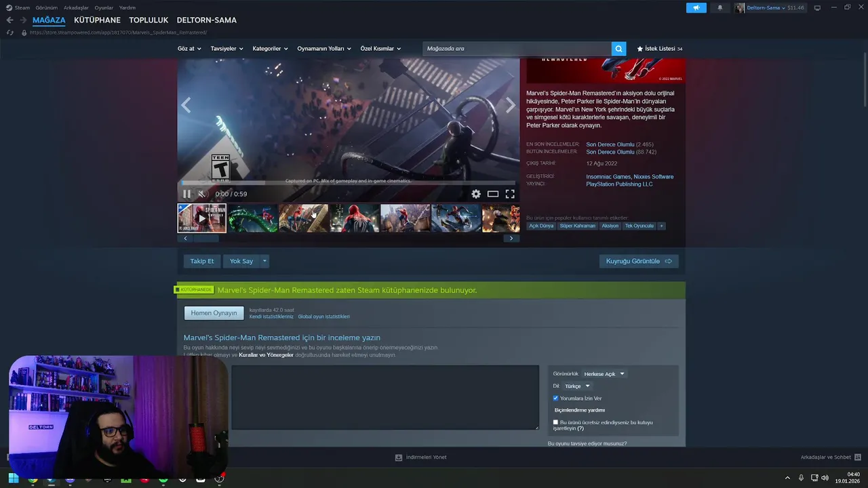Open Arkadaşlar ve Sohbet panel

831,457
